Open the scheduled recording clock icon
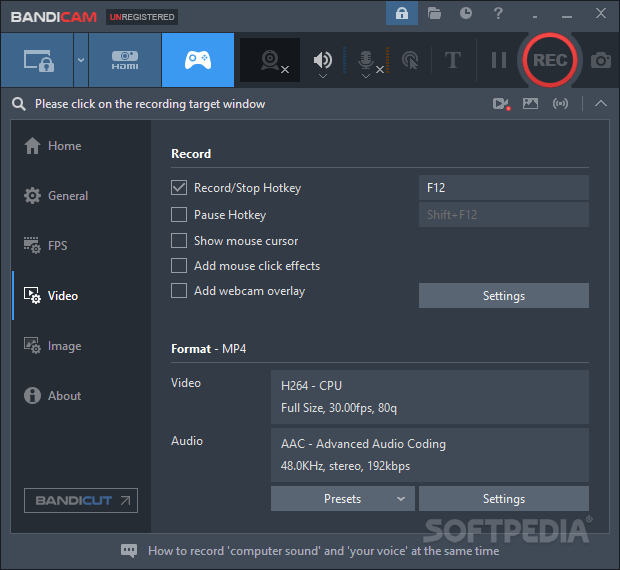 click(466, 13)
